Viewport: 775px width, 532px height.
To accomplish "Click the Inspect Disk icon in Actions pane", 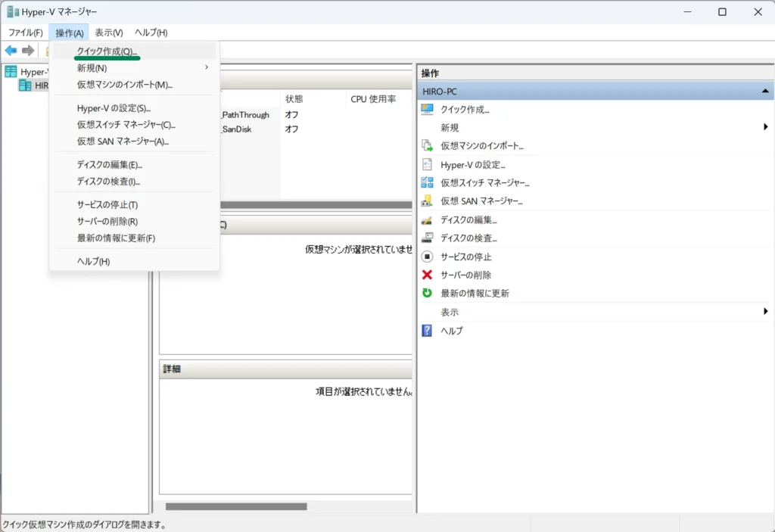I will pos(427,238).
